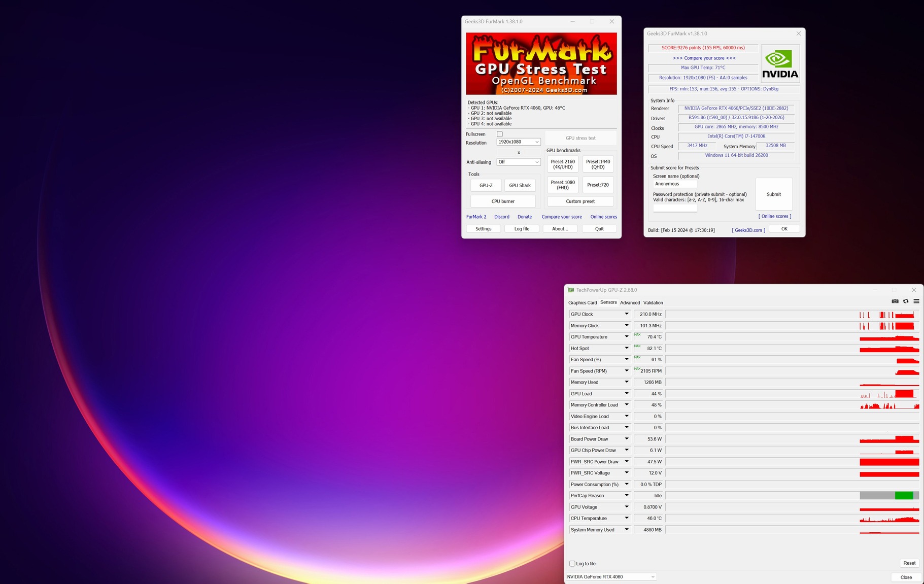The height and width of the screenshot is (584, 924).
Task: Click the '>>> Compare your score <<<' link
Action: tap(704, 58)
